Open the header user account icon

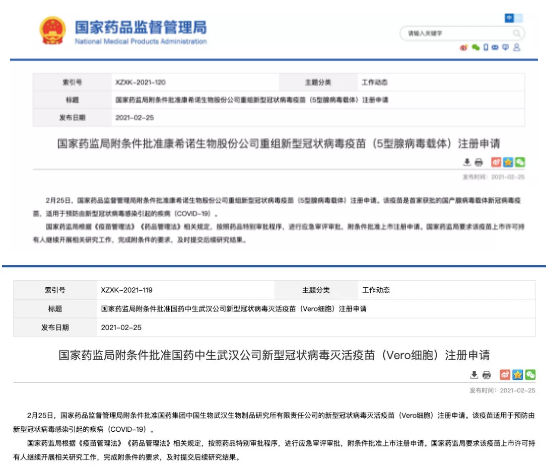click(517, 47)
